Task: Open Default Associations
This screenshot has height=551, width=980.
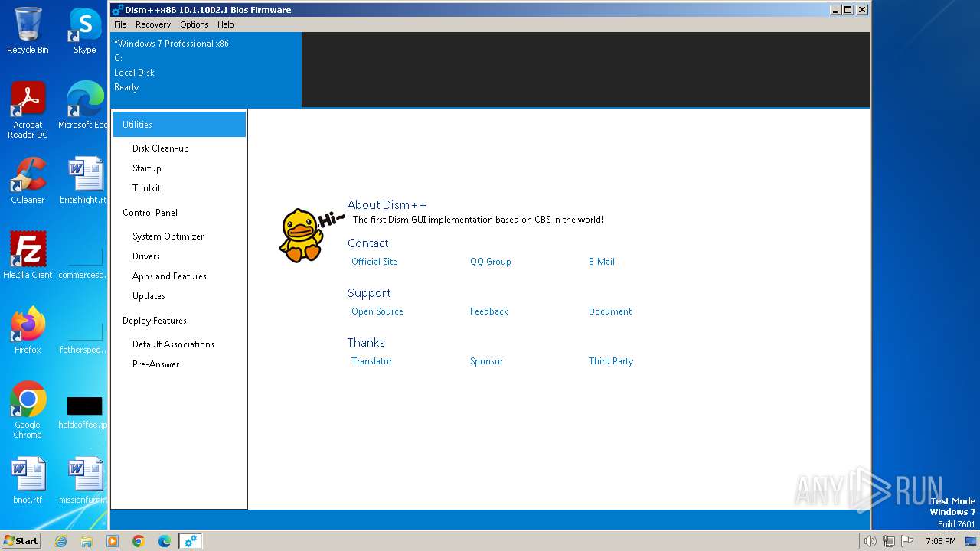Action: click(x=173, y=344)
